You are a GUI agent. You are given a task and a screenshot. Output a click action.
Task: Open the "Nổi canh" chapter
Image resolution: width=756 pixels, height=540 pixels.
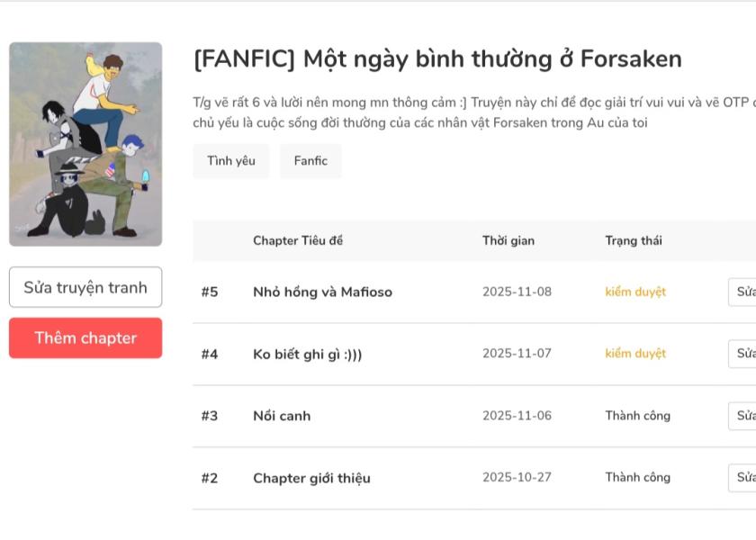tap(282, 416)
